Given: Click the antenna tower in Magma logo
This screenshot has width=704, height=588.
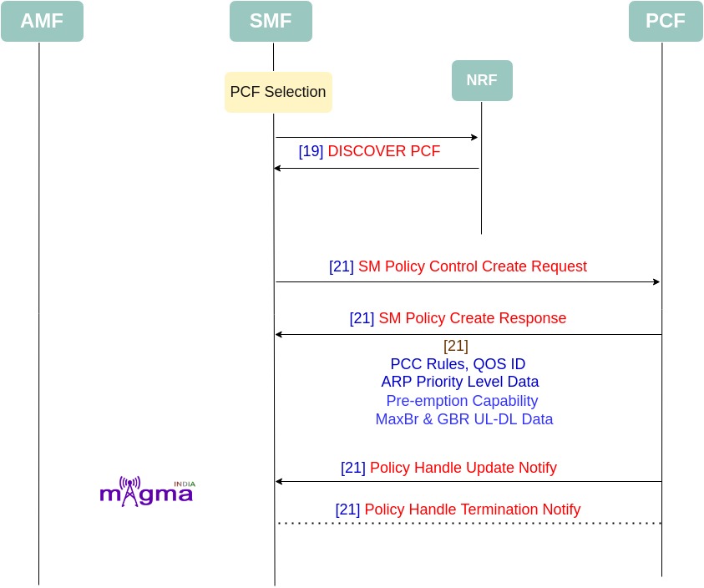Looking at the screenshot, I should point(129,491).
